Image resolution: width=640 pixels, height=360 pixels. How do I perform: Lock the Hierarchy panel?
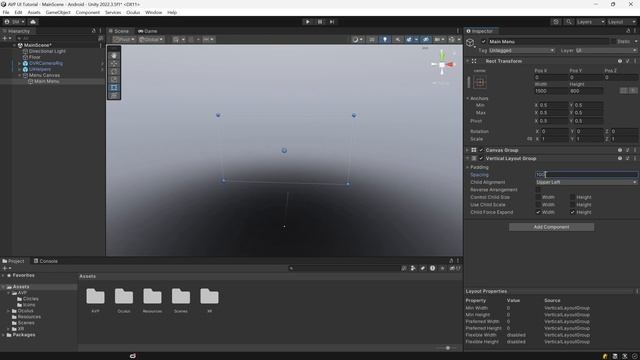93,31
